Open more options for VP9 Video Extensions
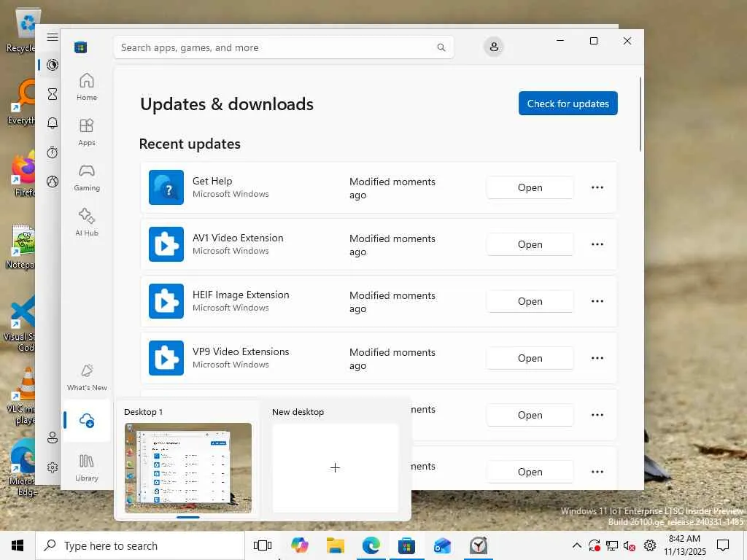Viewport: 747px width, 560px height. [x=597, y=358]
